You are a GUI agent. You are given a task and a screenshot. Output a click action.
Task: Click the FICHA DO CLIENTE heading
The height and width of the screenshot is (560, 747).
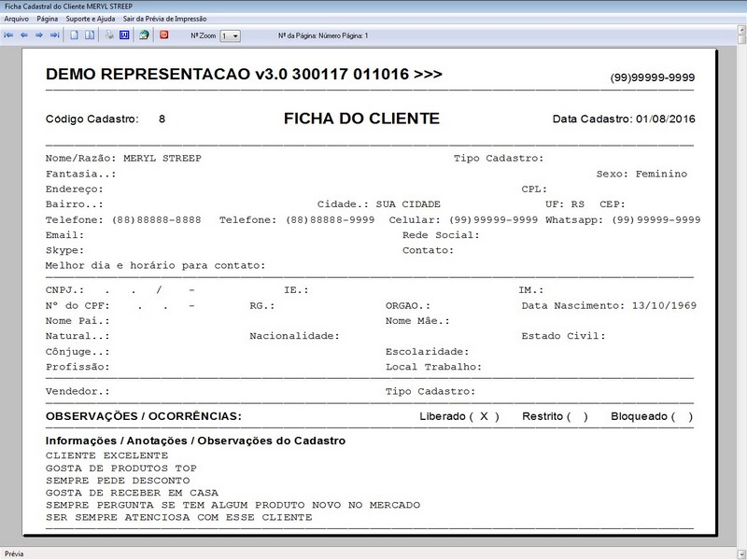(360, 119)
